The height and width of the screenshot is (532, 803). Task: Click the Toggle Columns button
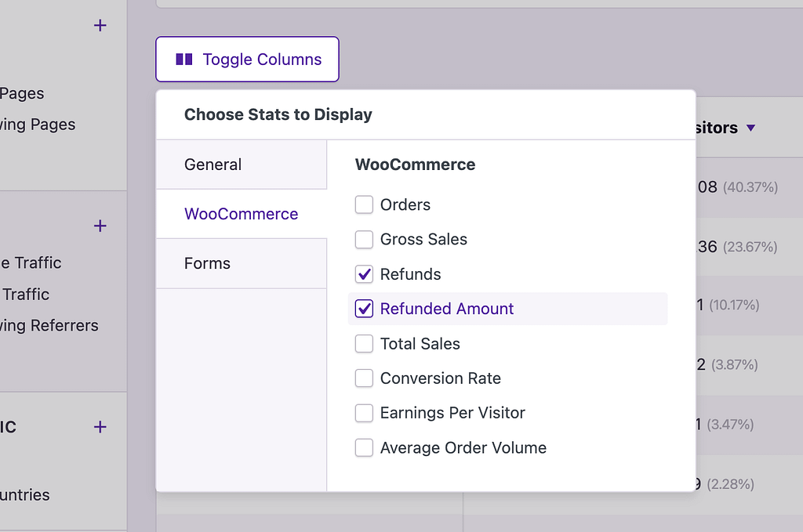click(247, 60)
